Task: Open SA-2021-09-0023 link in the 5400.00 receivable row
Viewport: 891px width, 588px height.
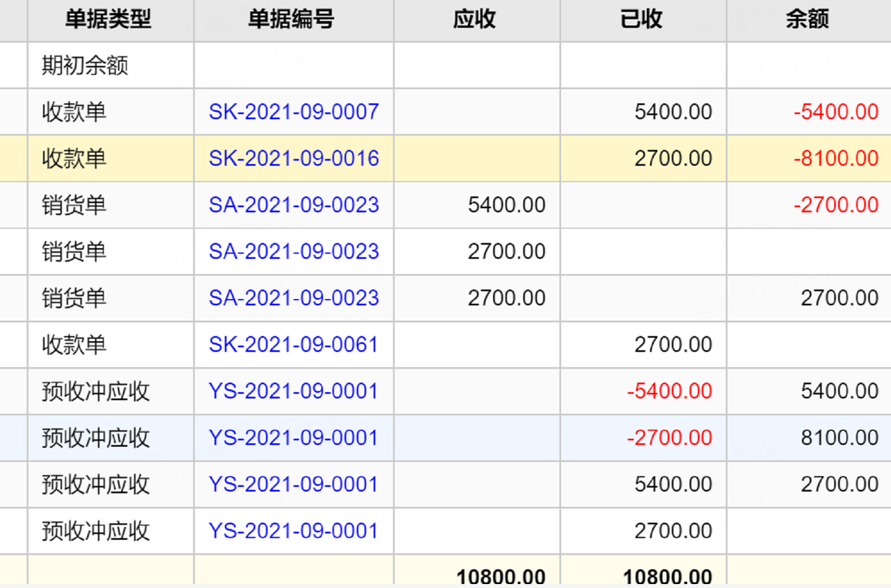Action: 294,205
